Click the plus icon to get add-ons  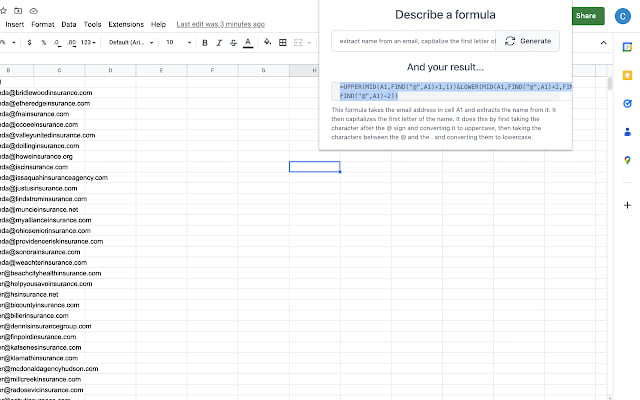(627, 205)
